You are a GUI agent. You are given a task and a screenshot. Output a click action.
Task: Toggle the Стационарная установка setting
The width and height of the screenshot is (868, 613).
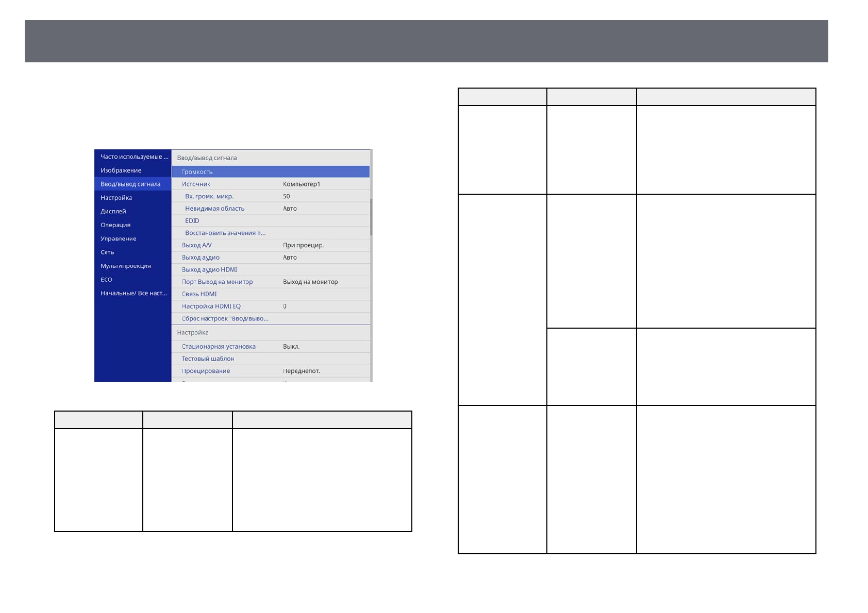271,347
